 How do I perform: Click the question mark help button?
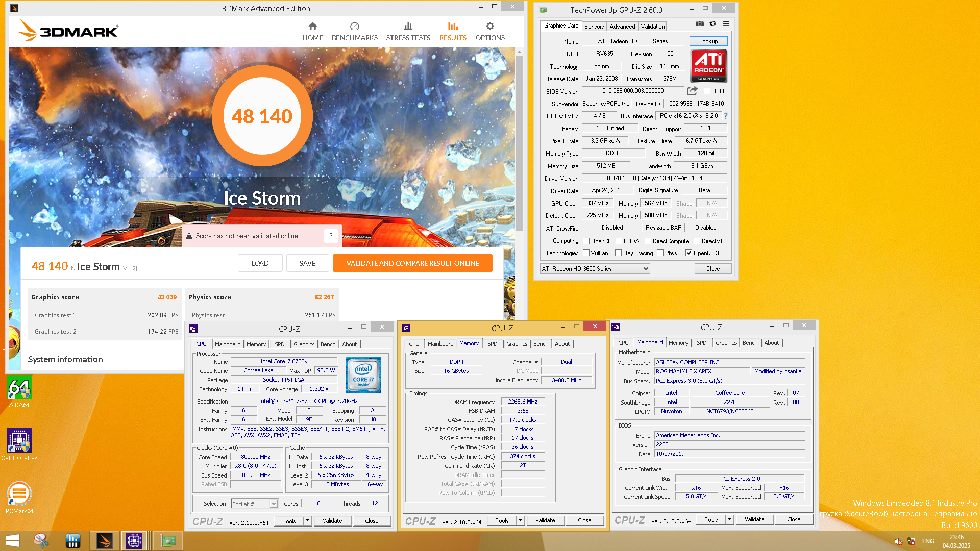tap(331, 236)
